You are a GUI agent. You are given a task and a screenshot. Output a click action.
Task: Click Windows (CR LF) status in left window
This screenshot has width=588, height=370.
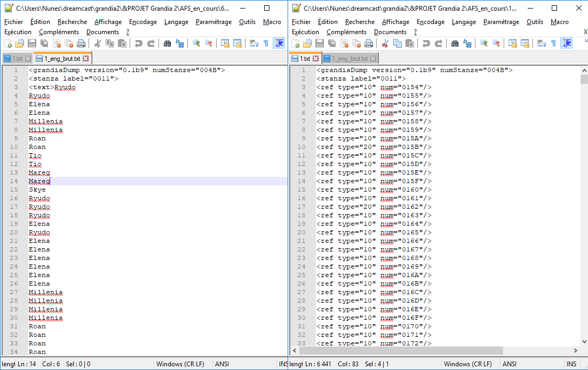click(x=180, y=364)
